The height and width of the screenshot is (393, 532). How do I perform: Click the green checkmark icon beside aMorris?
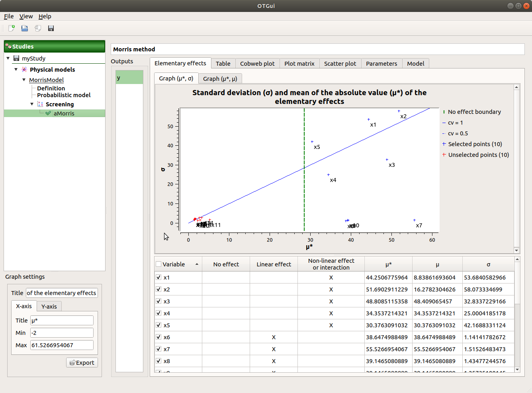click(x=48, y=113)
